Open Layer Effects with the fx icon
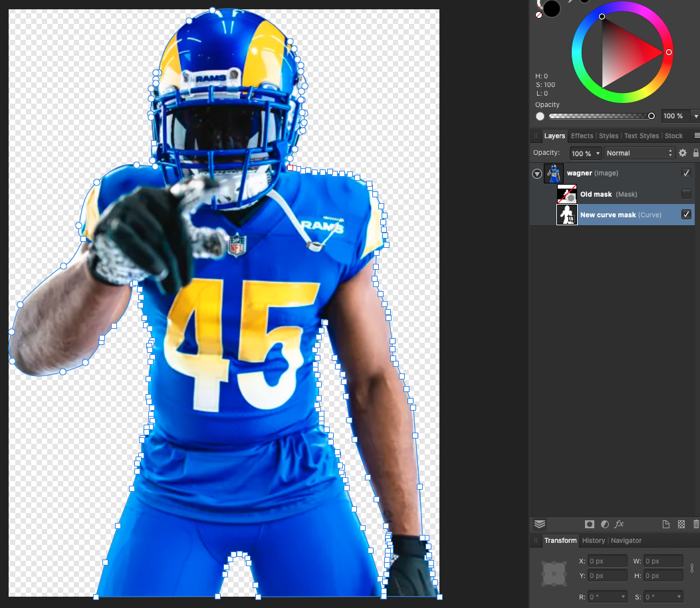 click(x=619, y=524)
